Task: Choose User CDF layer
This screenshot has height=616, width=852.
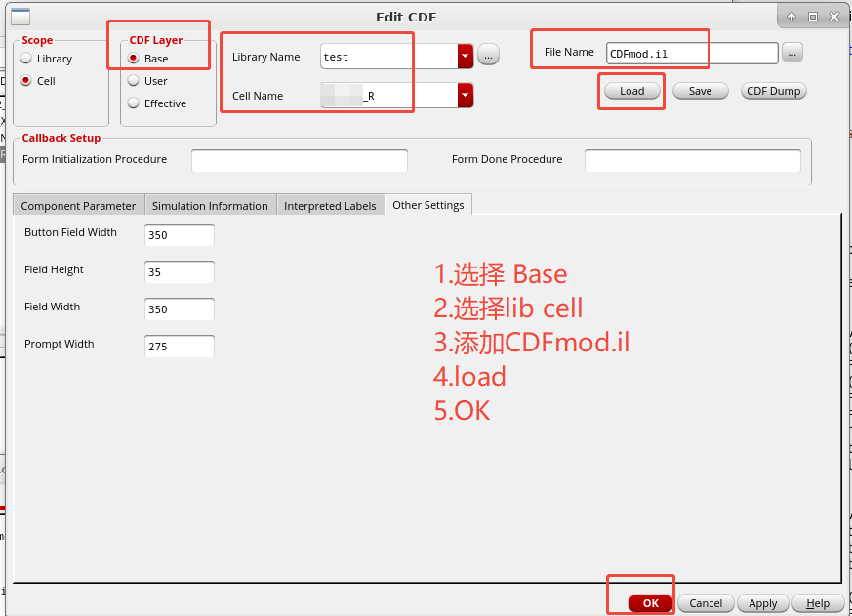Action: pyautogui.click(x=133, y=80)
